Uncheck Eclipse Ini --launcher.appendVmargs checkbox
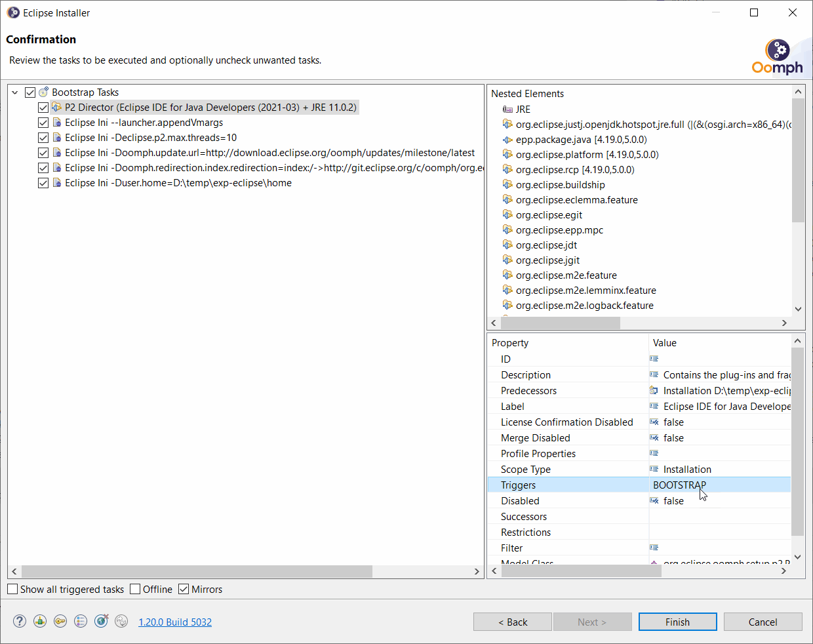The height and width of the screenshot is (644, 813). 43,123
